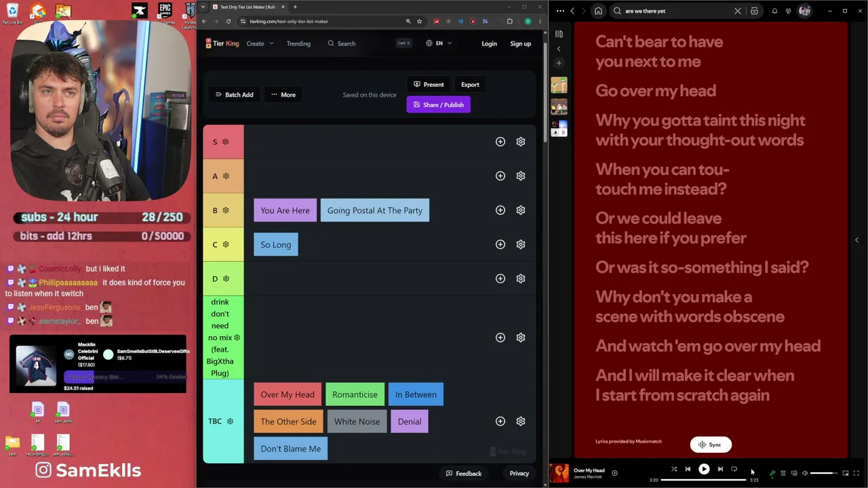This screenshot has width=868, height=488.
Task: Open settings gear for the A tier row
Action: [x=521, y=176]
